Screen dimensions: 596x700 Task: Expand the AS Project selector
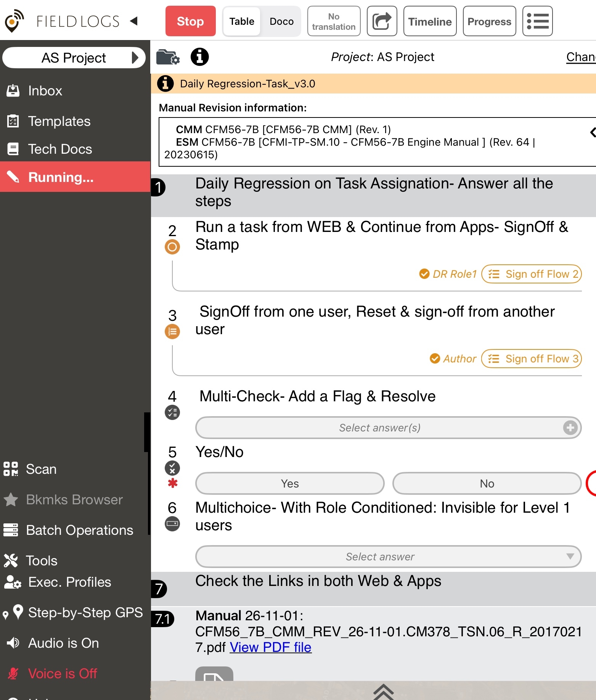[74, 58]
